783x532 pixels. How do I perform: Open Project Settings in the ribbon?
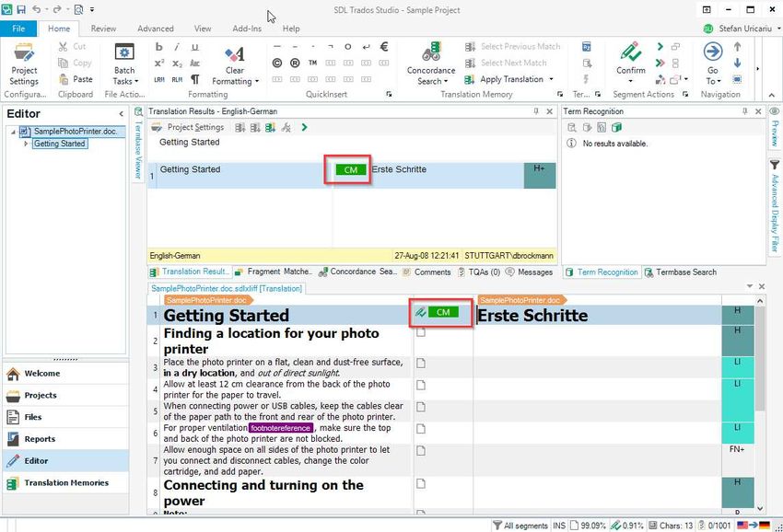[24, 64]
